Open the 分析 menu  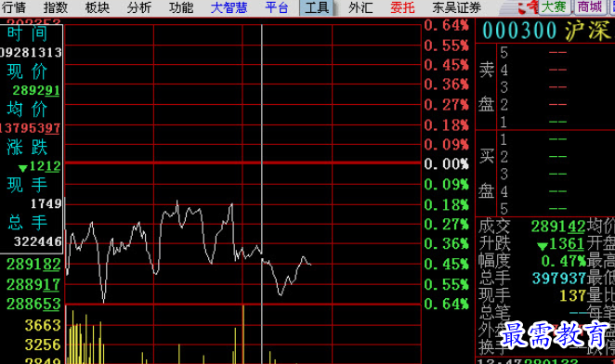139,7
